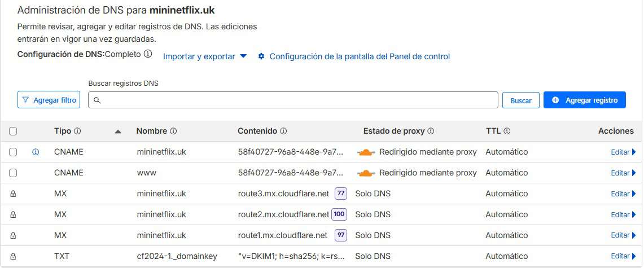Click the info icon beside Nombre header
644x268 pixels.
(173, 131)
